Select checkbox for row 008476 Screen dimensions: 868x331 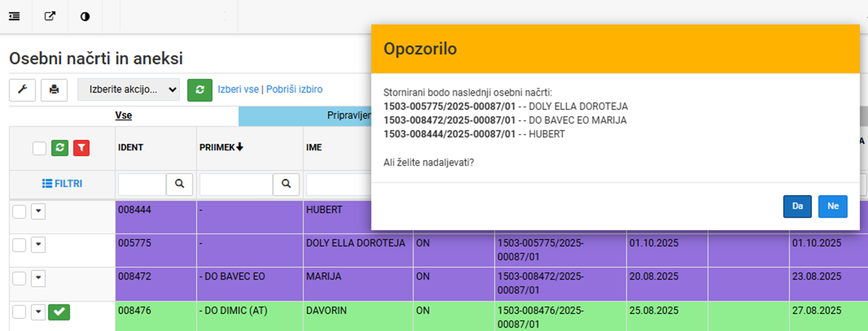pos(19,312)
